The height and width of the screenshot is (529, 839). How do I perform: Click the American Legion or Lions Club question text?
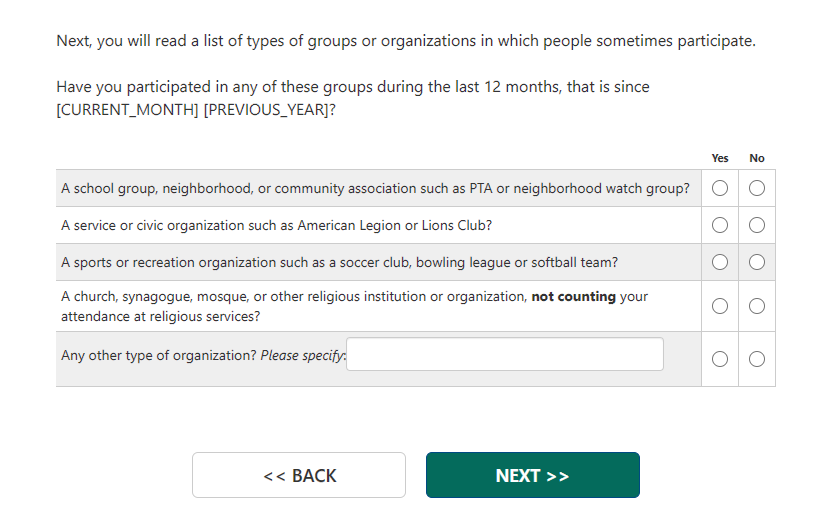(276, 225)
